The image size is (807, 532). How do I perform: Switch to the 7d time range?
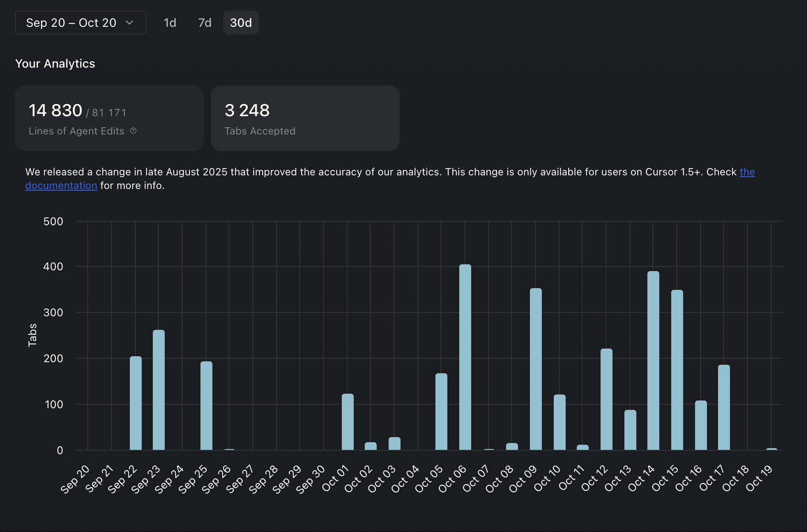coord(205,23)
